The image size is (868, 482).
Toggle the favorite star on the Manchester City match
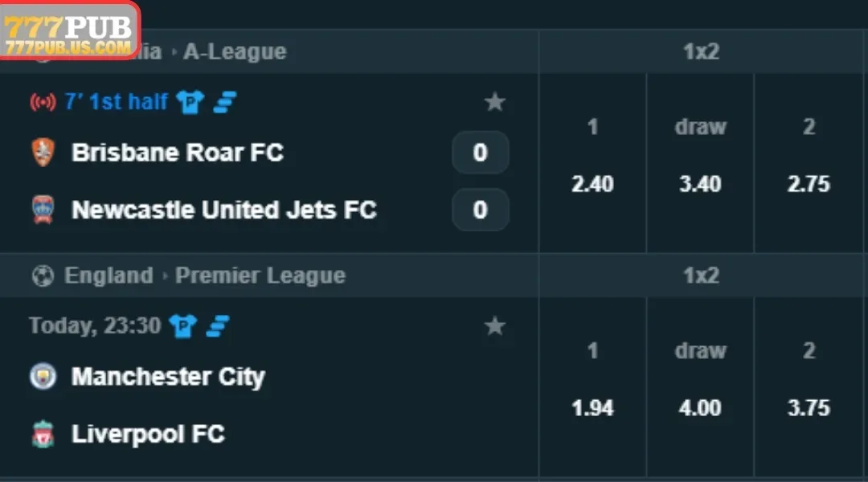pyautogui.click(x=495, y=326)
